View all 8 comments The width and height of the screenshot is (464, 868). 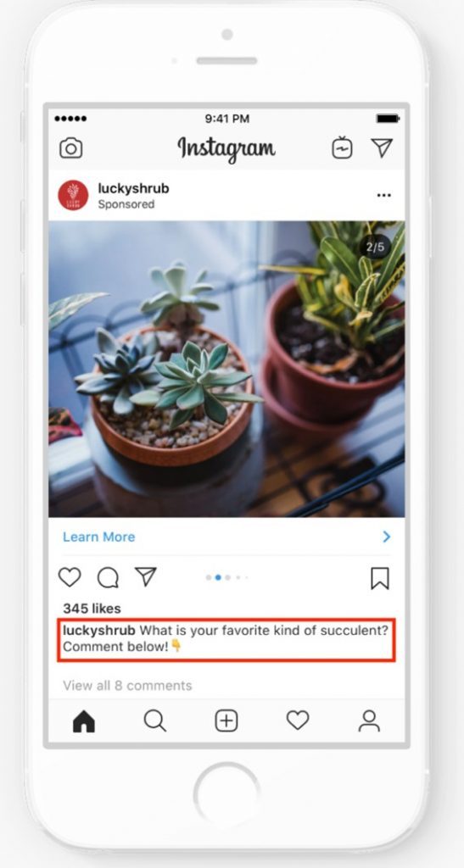click(127, 685)
